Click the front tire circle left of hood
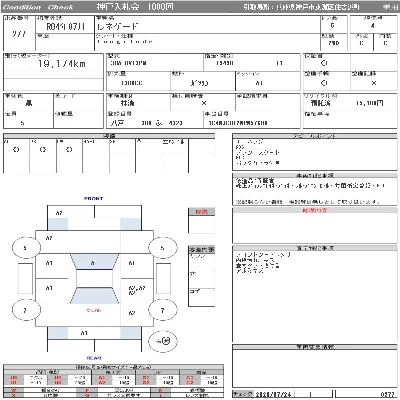Viewport: 400px width, 400px height. [x=26, y=248]
